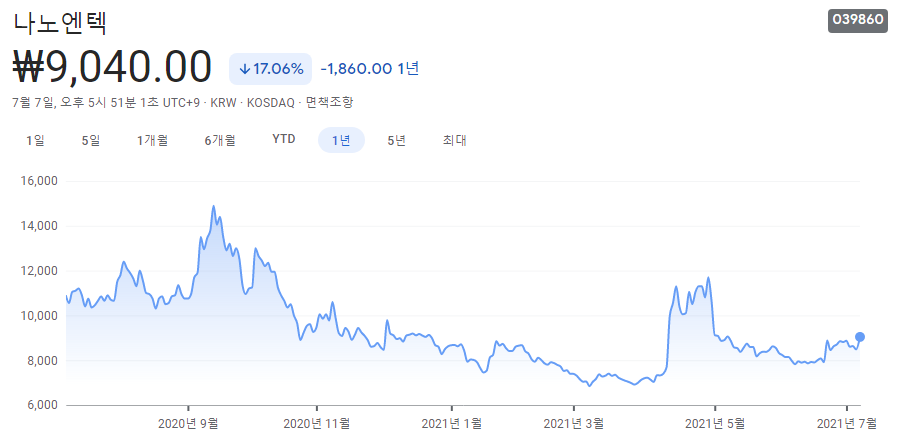Switch chart to 5년 range

tap(396, 140)
